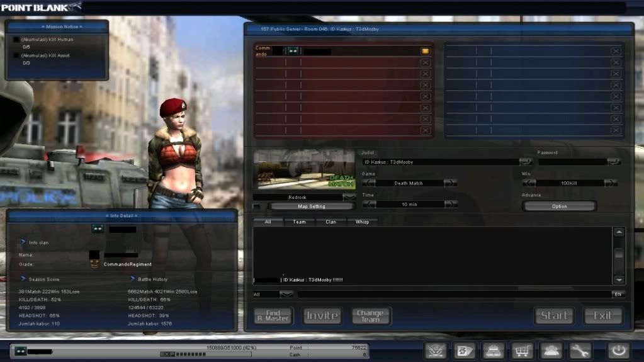Switch Game mode to previous with left arrow
This screenshot has height=362, width=644.
point(369,183)
